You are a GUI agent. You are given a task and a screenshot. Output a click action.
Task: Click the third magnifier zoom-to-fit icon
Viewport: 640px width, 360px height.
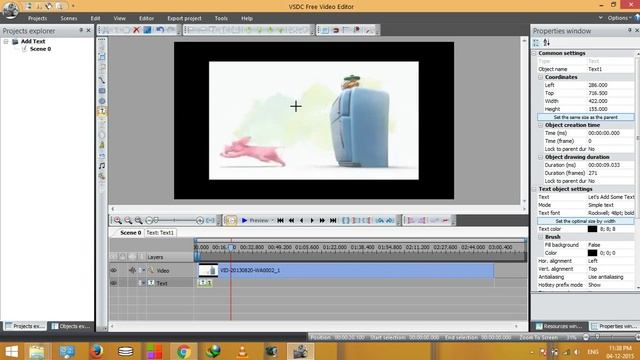pos(139,220)
